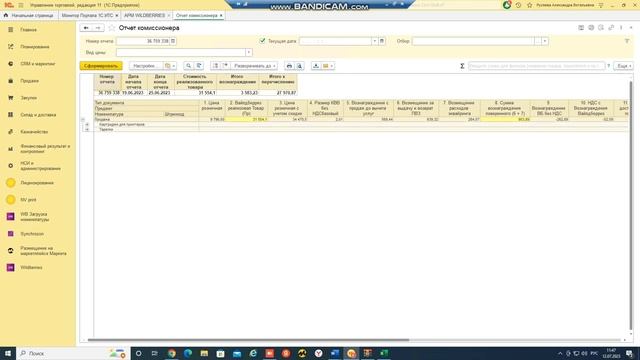Click the report number 36 759 338 cell

(107, 93)
